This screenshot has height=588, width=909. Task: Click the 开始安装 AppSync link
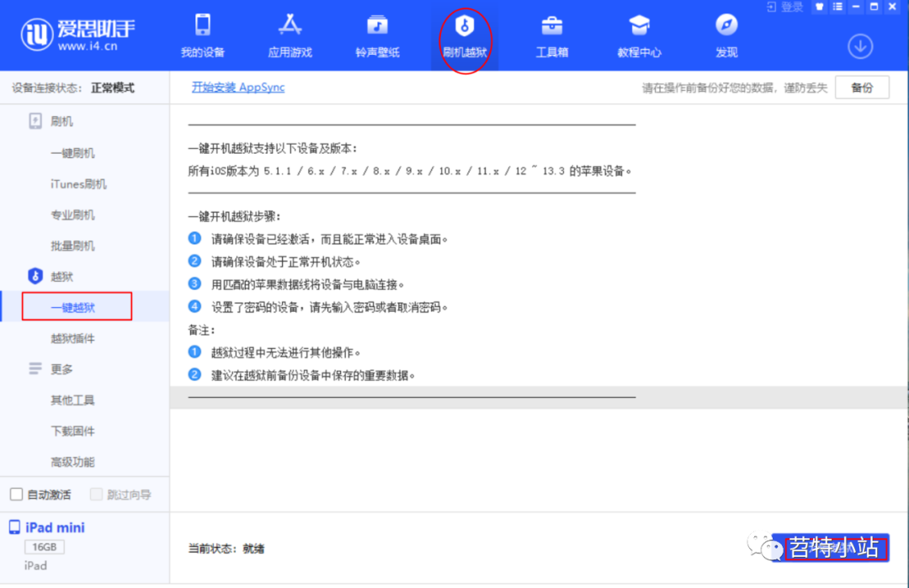238,87
